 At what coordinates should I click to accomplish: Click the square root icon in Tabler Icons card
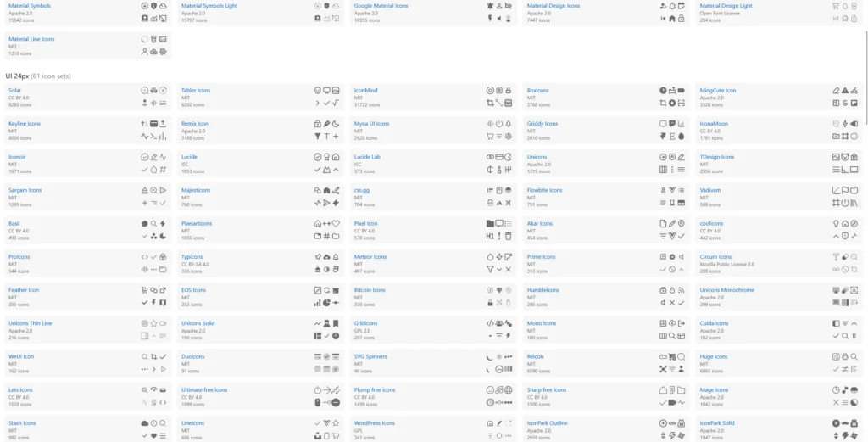(336, 103)
